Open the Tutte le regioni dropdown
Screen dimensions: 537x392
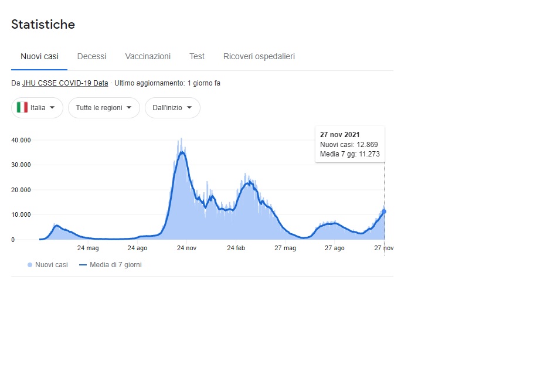(x=104, y=108)
